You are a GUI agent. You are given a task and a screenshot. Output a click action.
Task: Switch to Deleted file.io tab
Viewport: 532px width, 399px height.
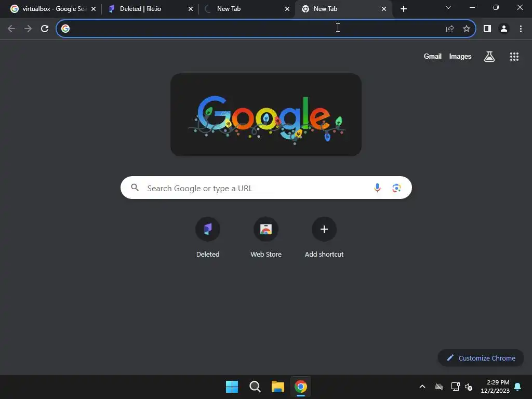coord(150,9)
